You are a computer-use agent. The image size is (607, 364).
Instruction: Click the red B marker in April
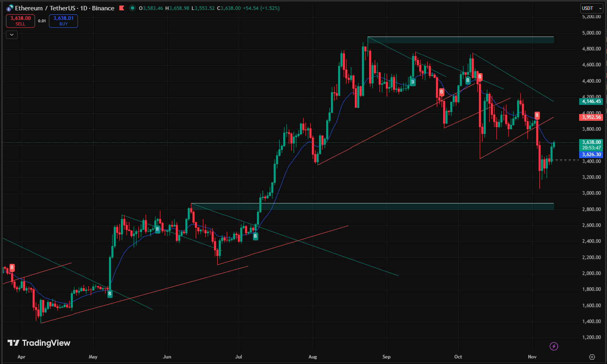click(x=12, y=267)
